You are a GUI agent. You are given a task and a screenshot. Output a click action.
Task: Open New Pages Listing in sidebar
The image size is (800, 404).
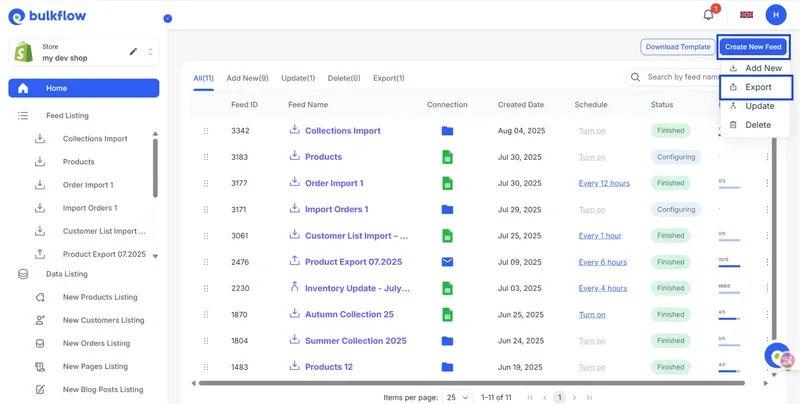point(95,366)
